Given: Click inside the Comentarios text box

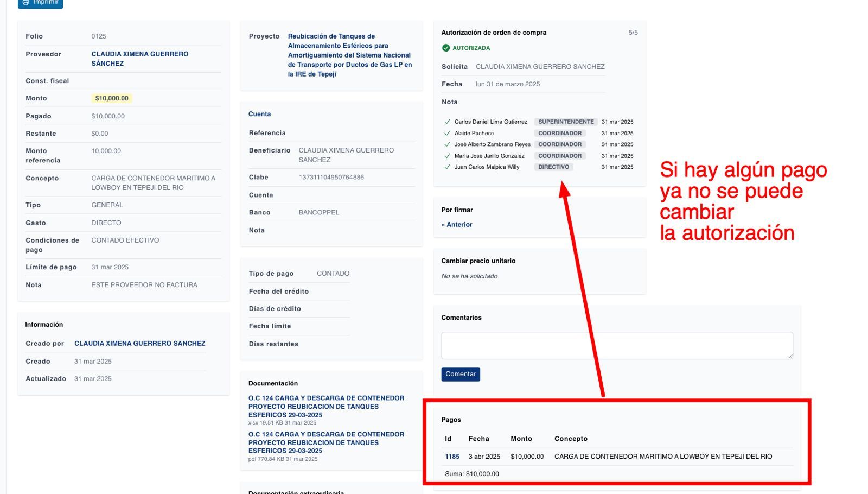Looking at the screenshot, I should [617, 344].
